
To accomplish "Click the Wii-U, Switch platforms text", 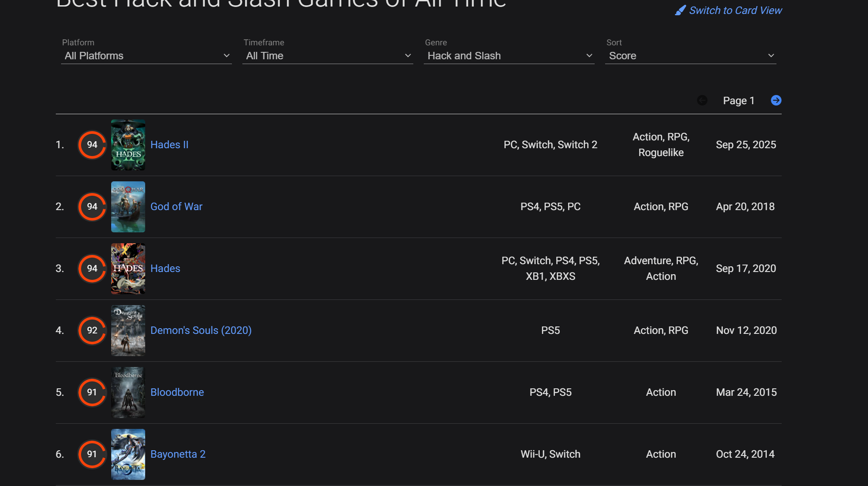I will coord(551,454).
